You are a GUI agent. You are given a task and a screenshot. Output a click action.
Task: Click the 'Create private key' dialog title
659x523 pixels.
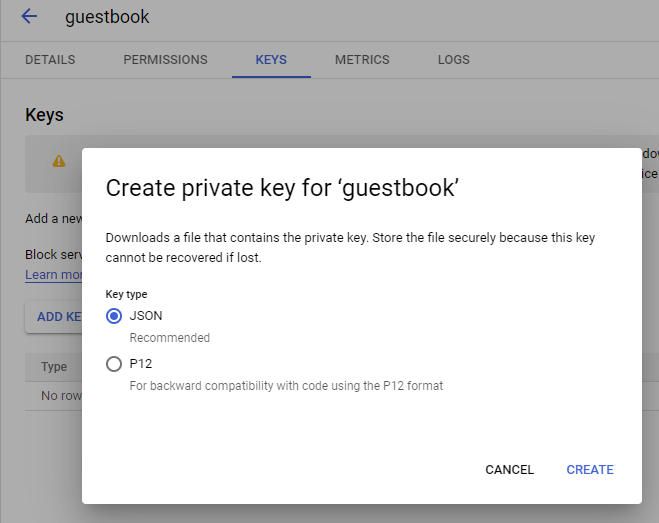(282, 188)
